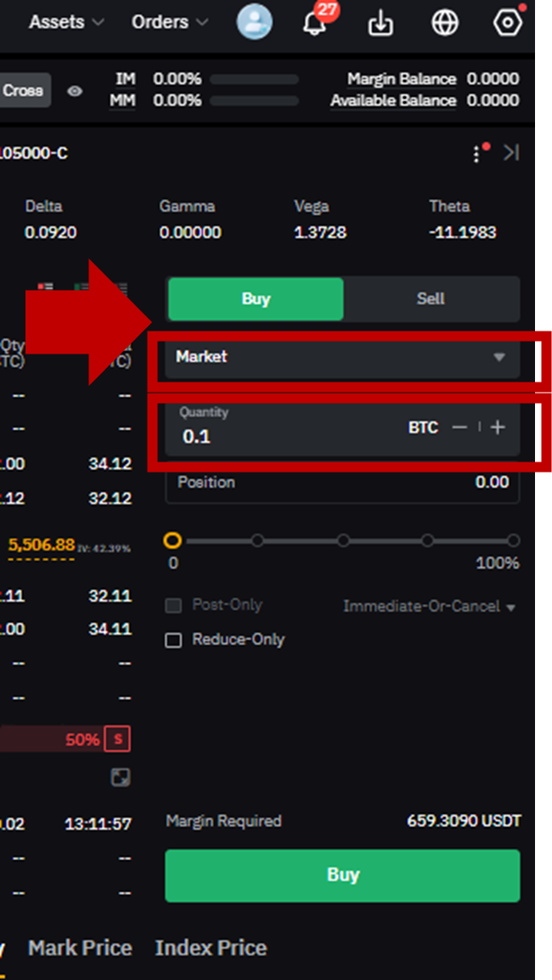Viewport: 552px width, 980px height.
Task: Set the position slider to 100%
Action: pyautogui.click(x=513, y=541)
